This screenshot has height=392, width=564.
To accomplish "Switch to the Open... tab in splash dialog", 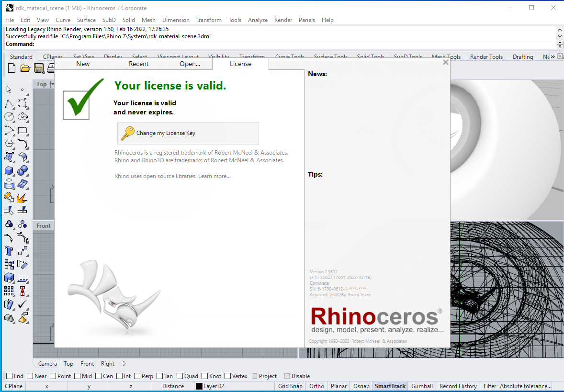I will (190, 64).
